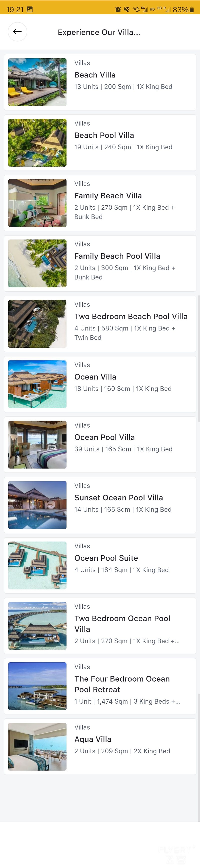Choose the Ocean Pool Suite title
This screenshot has width=200, height=868.
point(106,558)
